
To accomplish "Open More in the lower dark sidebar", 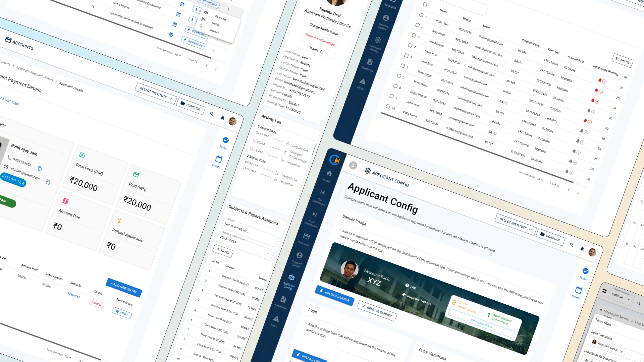I will (x=275, y=321).
